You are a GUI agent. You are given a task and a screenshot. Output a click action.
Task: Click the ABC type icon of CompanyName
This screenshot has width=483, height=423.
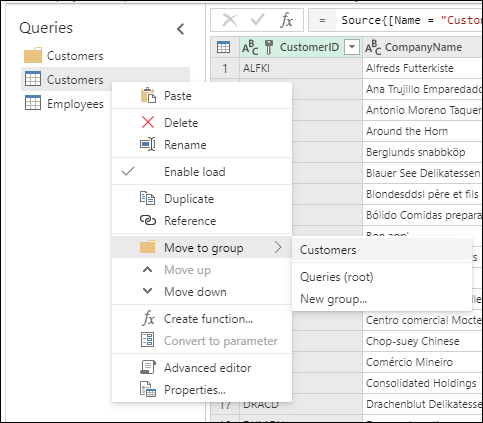point(373,47)
